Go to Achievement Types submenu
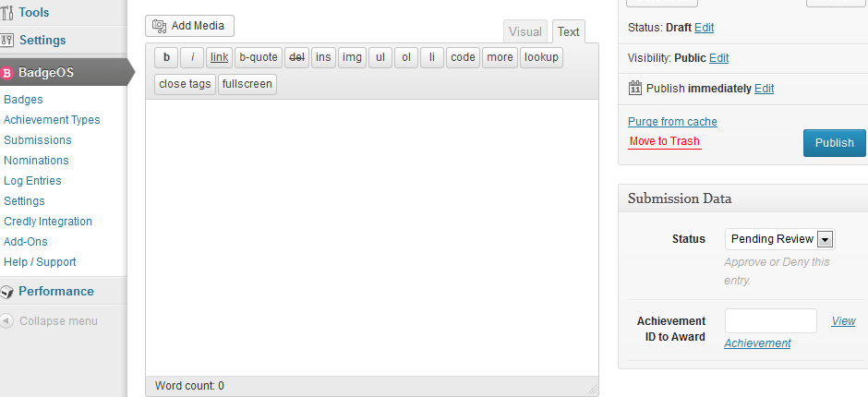The image size is (868, 397). (x=52, y=120)
